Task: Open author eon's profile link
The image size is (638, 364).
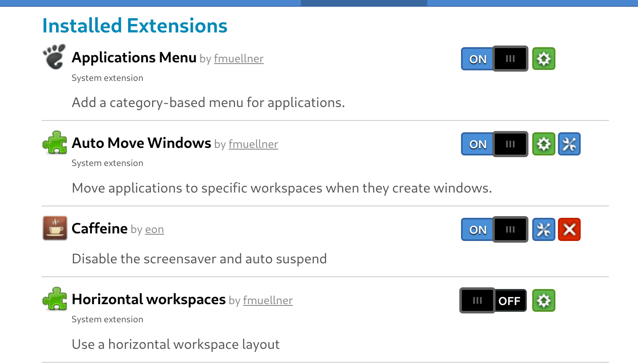Action: tap(154, 230)
